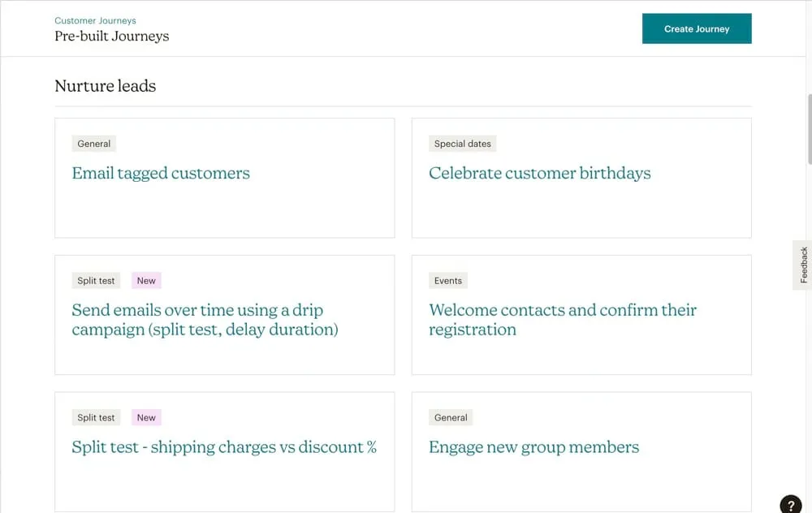This screenshot has width=812, height=513.
Task: Click the General tag on Email tagged customers
Action: pos(93,144)
